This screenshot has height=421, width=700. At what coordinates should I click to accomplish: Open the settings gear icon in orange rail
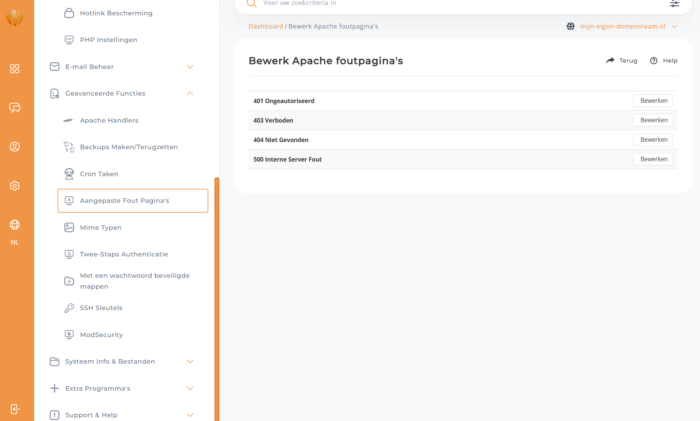pos(15,186)
